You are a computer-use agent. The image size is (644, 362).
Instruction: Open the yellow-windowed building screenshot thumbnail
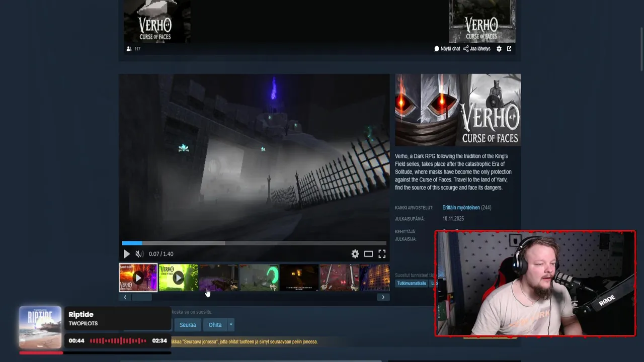click(375, 278)
